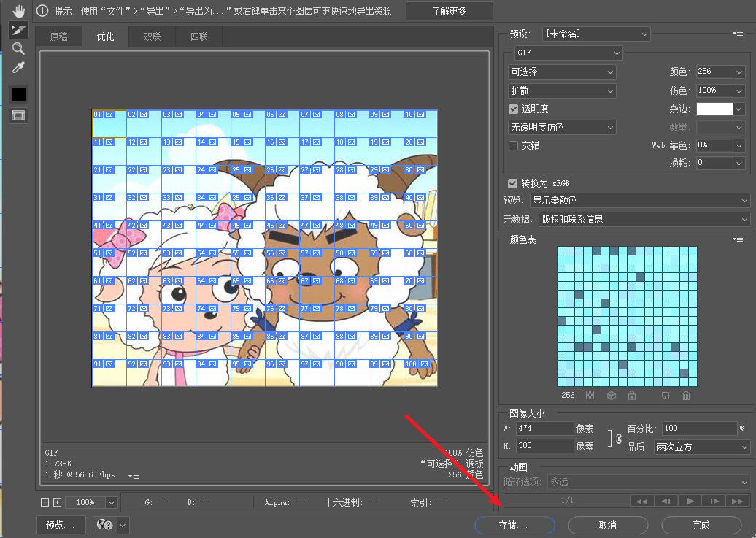Click the 取消 cancel button
The image size is (756, 538).
(x=607, y=525)
